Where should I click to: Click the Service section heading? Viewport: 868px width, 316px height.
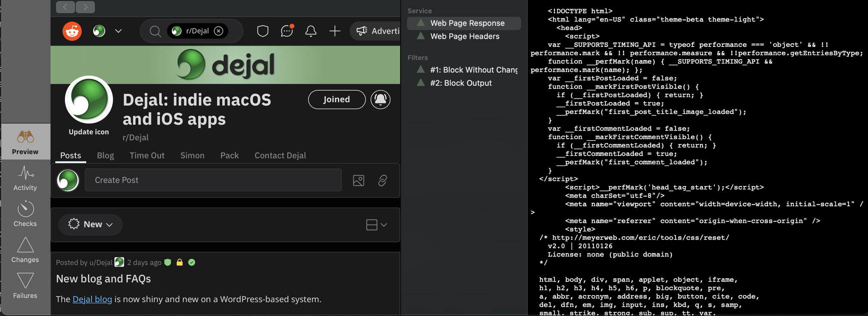coord(420,11)
